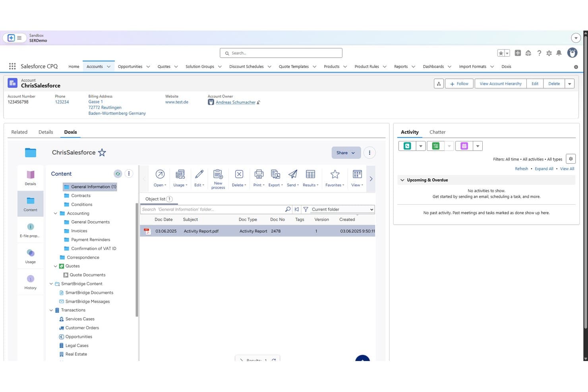Switch to the Chatter tab

coord(437,132)
